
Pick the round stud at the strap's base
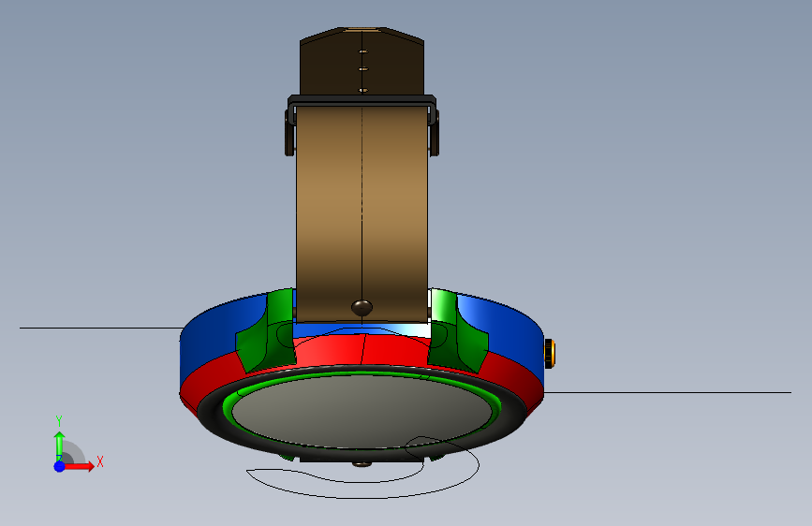pos(362,308)
